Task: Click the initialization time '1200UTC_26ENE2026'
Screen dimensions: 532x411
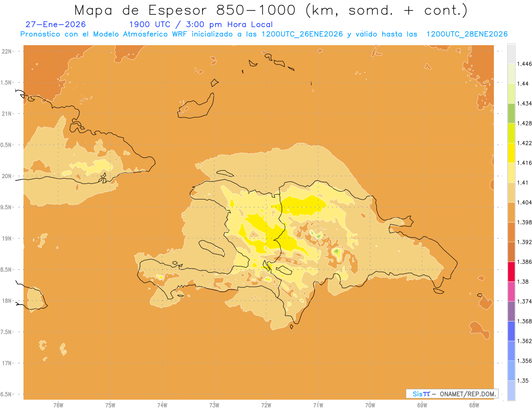Action: pyautogui.click(x=302, y=34)
